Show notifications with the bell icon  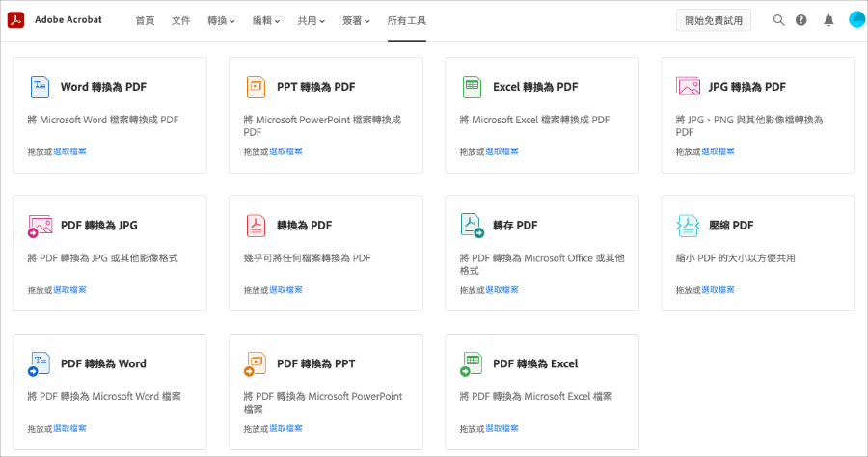point(828,20)
